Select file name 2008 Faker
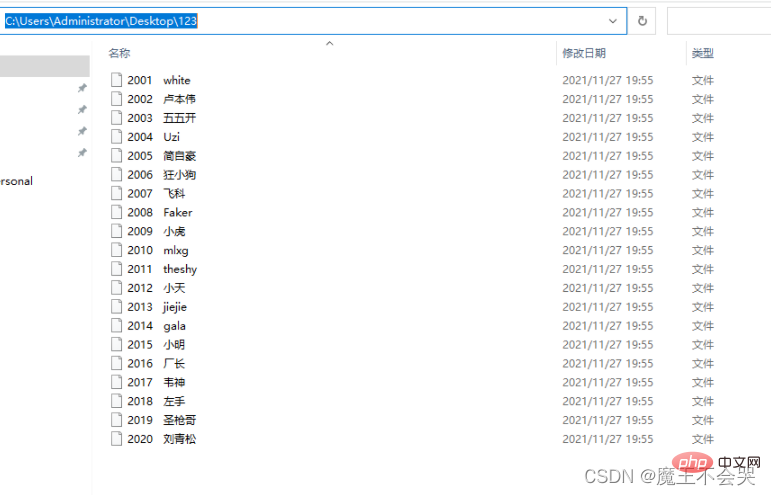The height and width of the screenshot is (495, 771). coord(160,212)
